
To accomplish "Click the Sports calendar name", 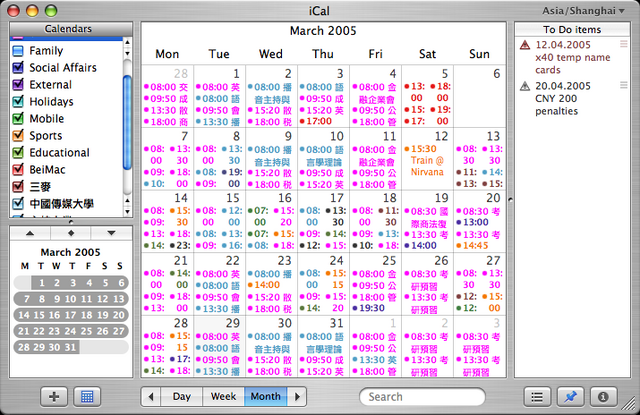I will (46, 135).
